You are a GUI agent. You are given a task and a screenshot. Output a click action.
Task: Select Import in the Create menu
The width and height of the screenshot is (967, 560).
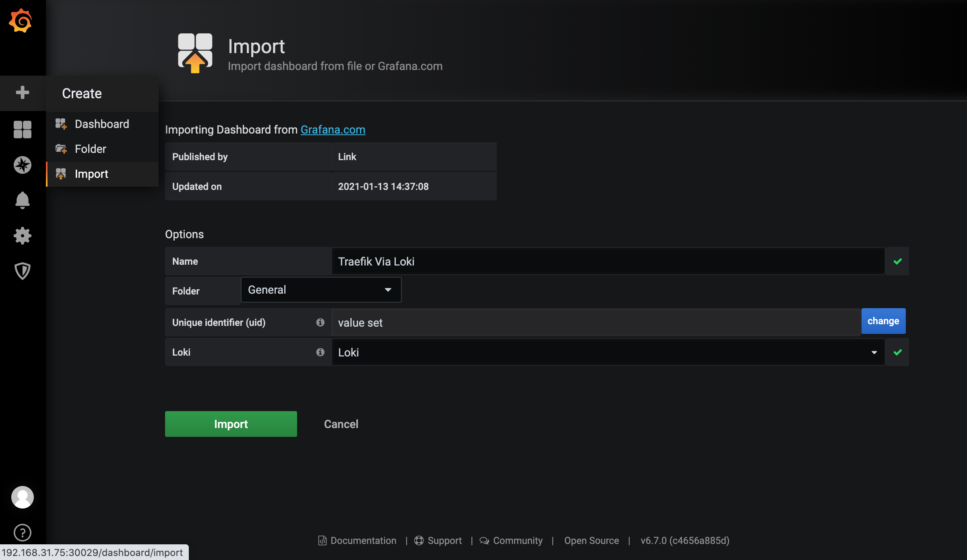point(91,174)
